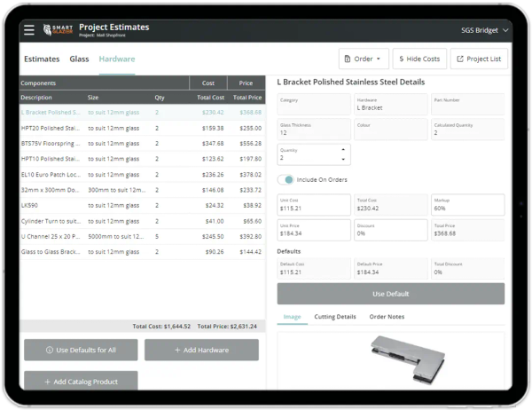Click the Colour field
This screenshot has width=532, height=410.
pos(390,130)
